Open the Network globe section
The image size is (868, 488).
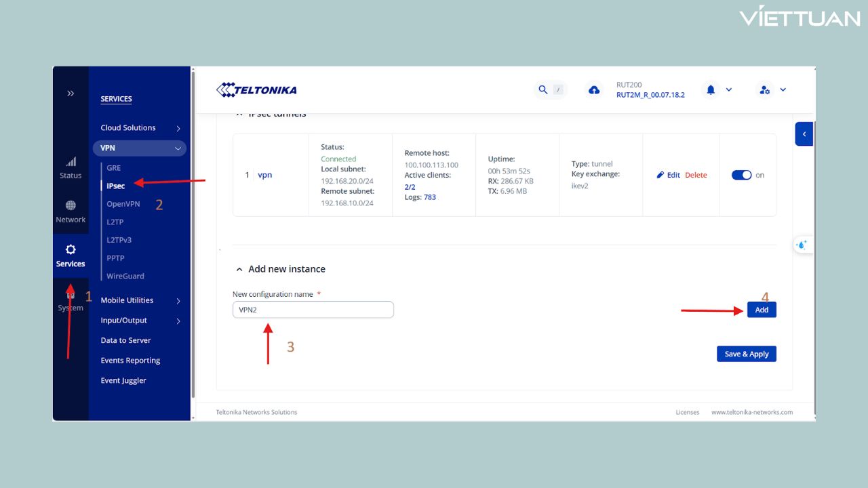click(x=71, y=211)
